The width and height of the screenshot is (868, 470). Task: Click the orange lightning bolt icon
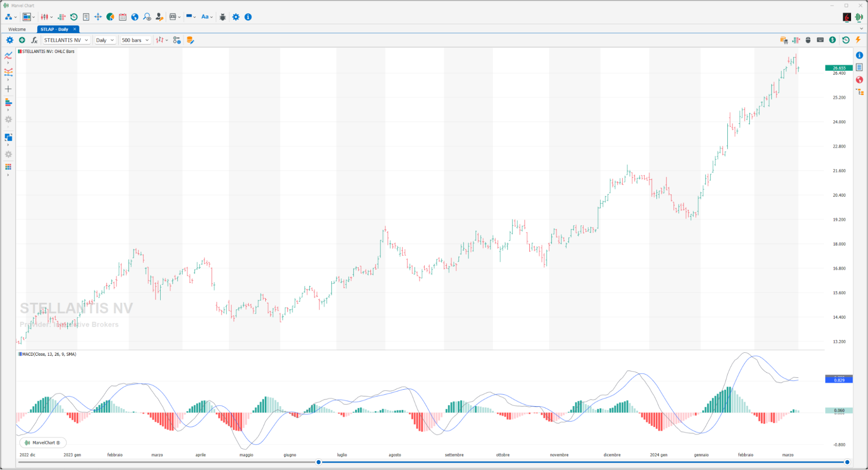[858, 40]
